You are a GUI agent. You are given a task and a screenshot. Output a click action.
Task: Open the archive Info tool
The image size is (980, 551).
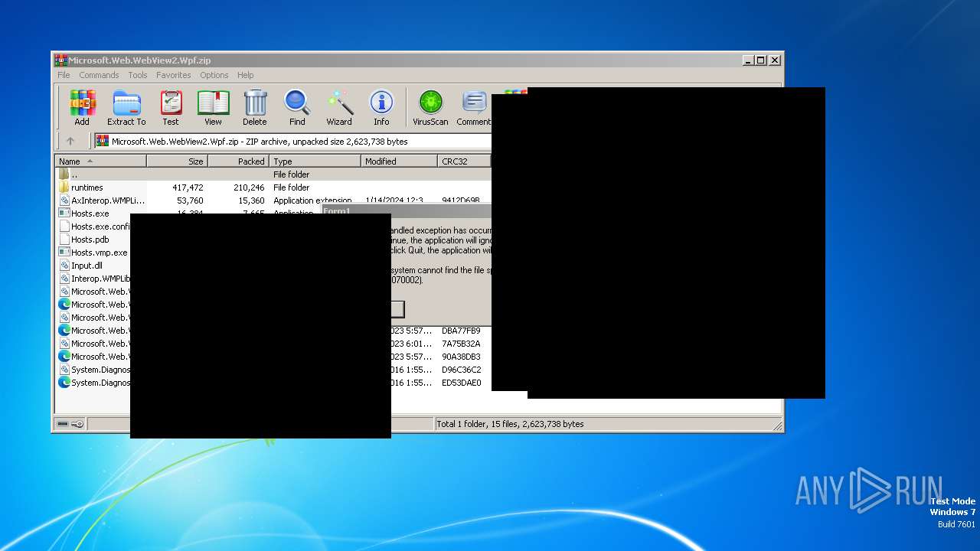(x=381, y=103)
